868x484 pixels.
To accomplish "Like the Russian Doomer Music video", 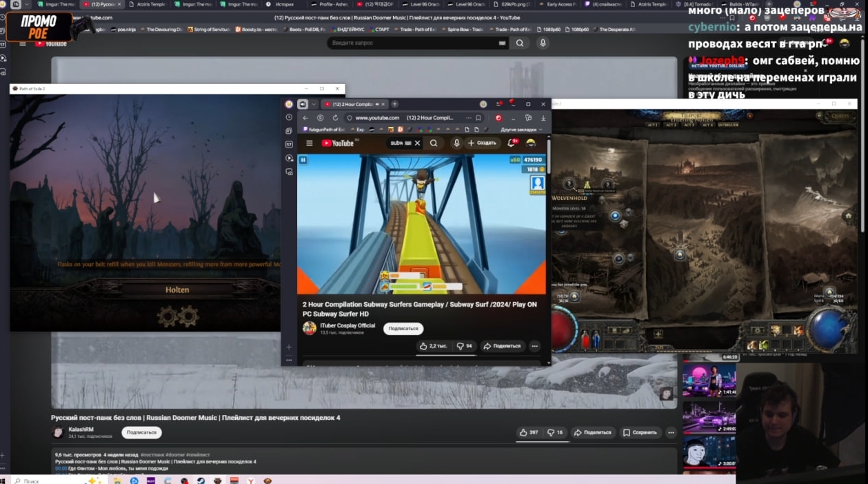I will point(529,432).
